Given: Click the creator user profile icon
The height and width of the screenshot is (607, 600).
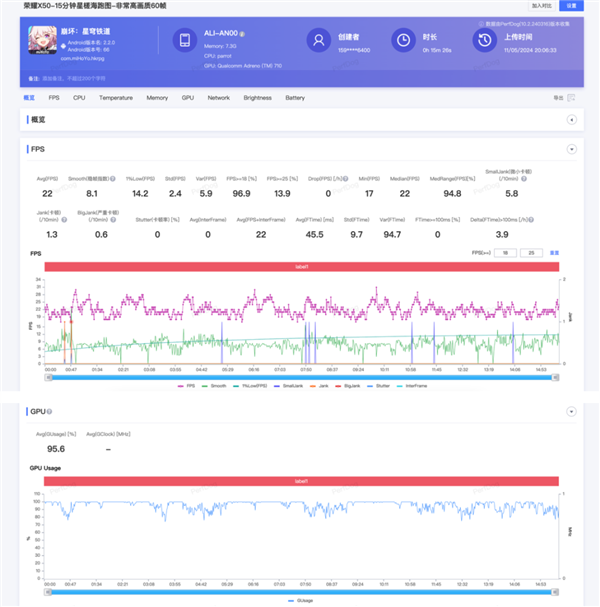Looking at the screenshot, I should [x=319, y=40].
